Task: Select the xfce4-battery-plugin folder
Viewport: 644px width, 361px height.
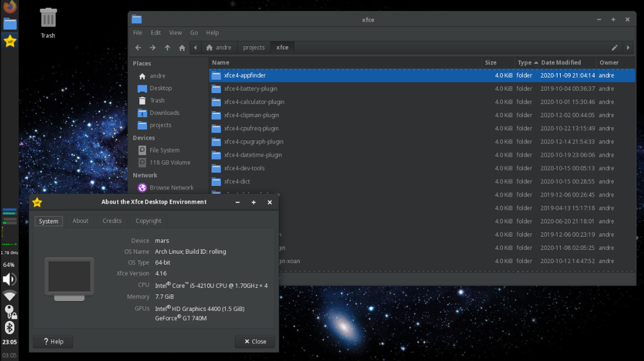Action: pyautogui.click(x=422, y=89)
